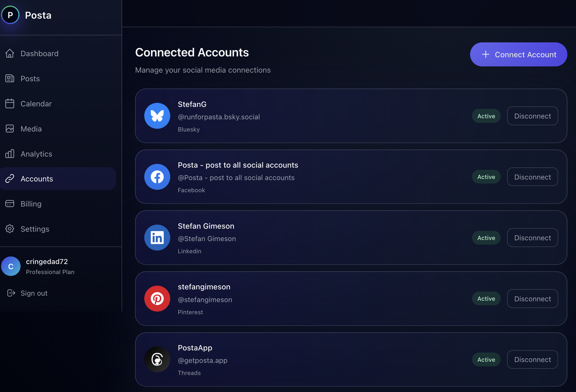
Task: Click the Linkedin platform label
Action: click(190, 251)
